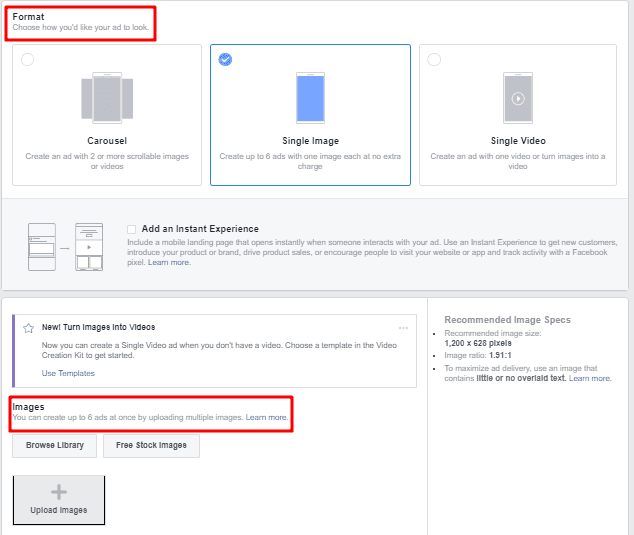Click the Upload Images tile
The height and width of the screenshot is (535, 634).
click(x=59, y=500)
